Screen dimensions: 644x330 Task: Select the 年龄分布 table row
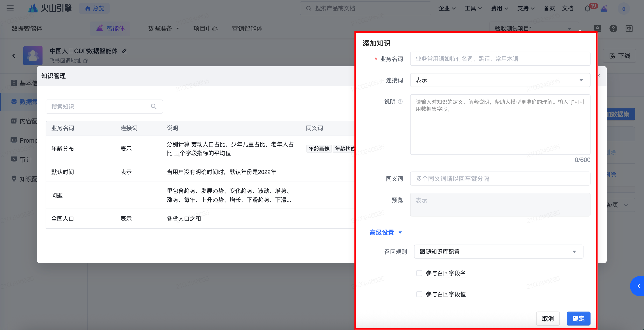[x=200, y=149]
